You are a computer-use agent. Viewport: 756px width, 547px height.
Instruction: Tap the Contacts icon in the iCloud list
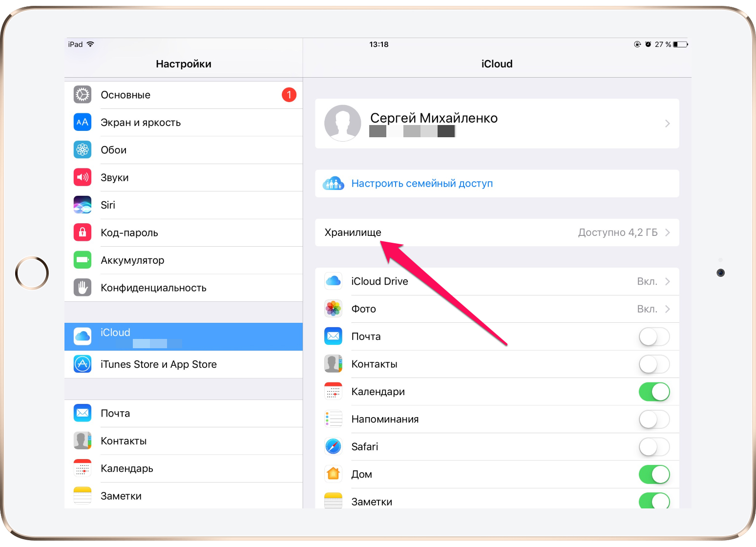(x=334, y=364)
